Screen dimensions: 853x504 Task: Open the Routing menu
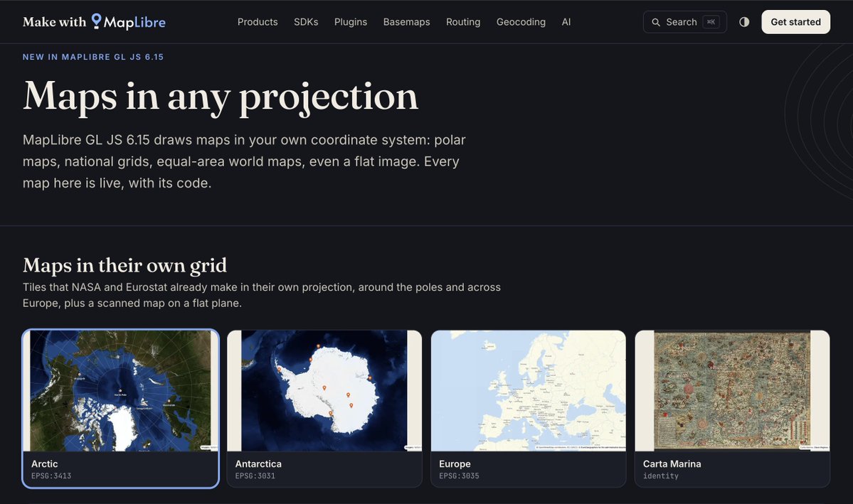click(x=463, y=22)
